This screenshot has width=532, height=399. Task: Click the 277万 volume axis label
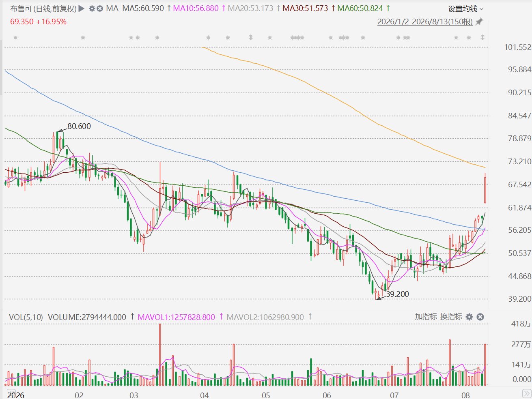[521, 344]
